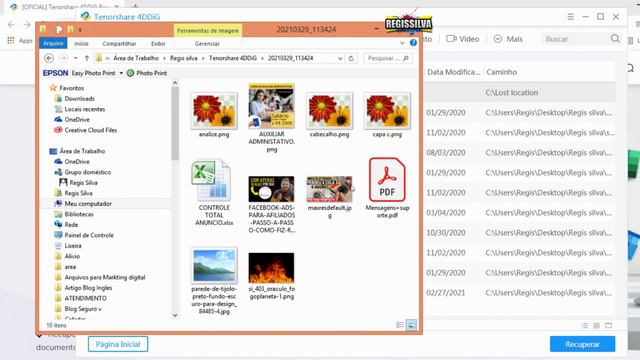Viewport: 640px width, 360px height.
Task: Open Painel de Controle in navigation pane
Action: click(89, 236)
